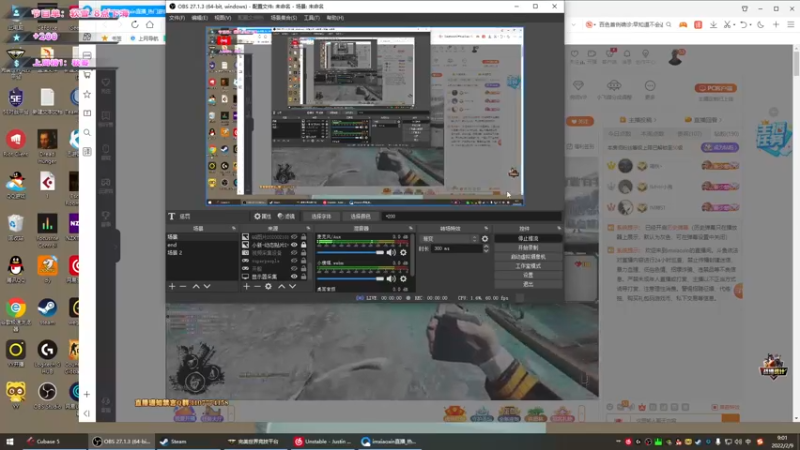Screen dimensions: 800x450
Task: Click the scissors screenshot tool in browser
Action: (727, 24)
